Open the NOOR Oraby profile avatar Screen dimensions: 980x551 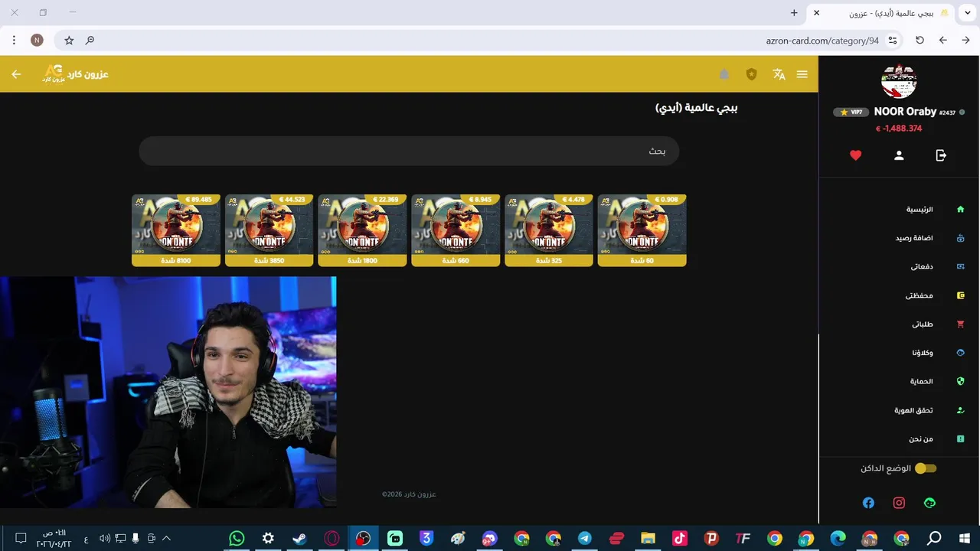[x=899, y=81]
